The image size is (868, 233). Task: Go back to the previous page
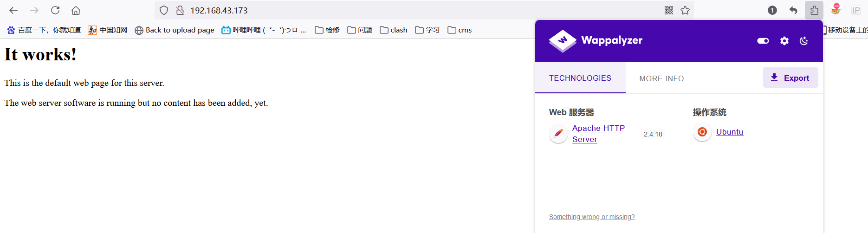pyautogui.click(x=13, y=10)
